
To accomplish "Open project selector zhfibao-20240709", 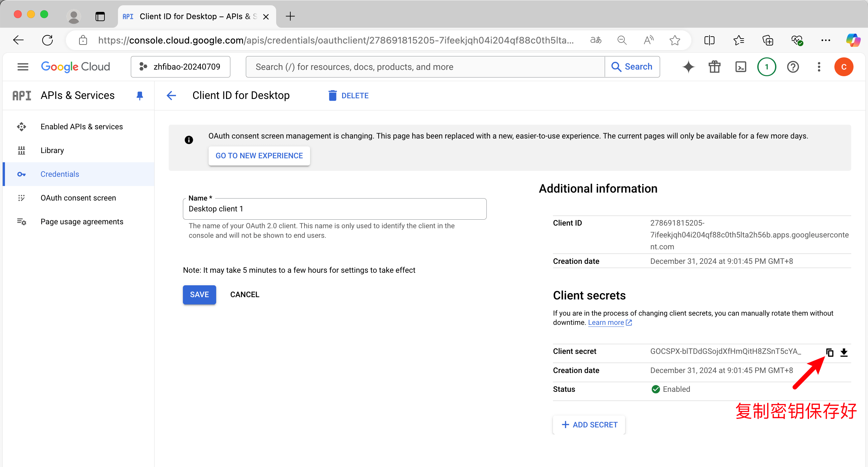I will [180, 67].
